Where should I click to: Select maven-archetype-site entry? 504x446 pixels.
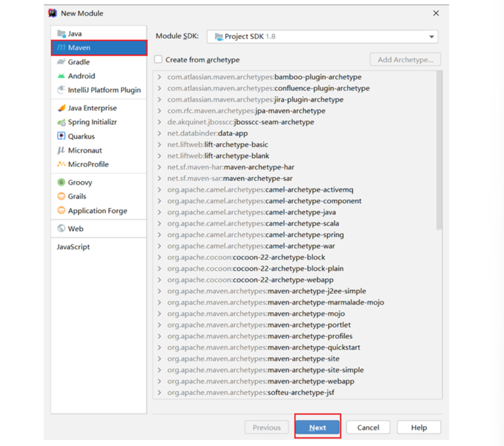coord(254,358)
